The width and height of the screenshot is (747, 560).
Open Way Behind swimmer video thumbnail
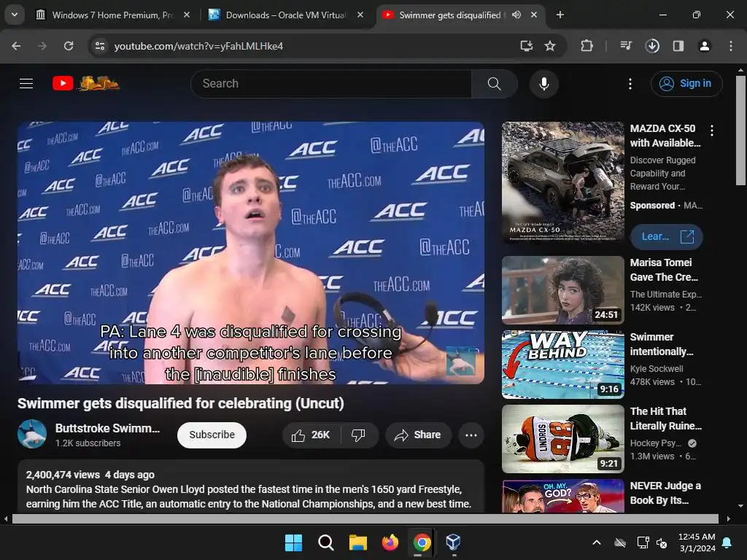[563, 365]
